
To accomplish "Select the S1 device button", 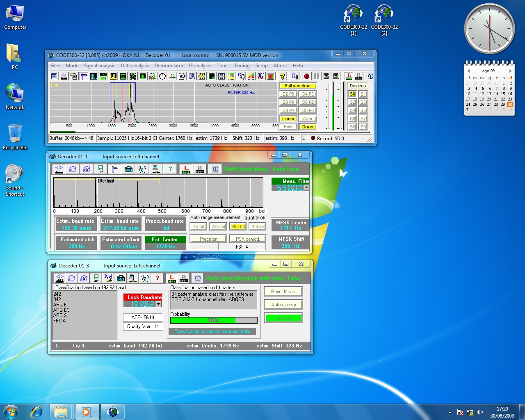I will 363,94.
